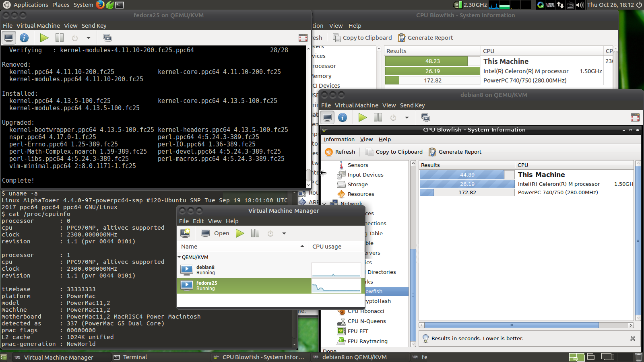
Task: Open snapshots manager in fedora25 window
Action: click(x=107, y=38)
